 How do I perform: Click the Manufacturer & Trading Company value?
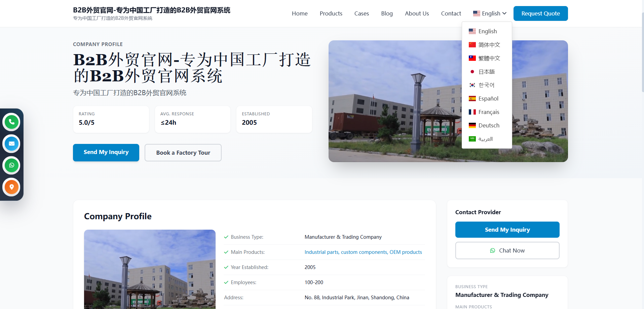point(343,237)
